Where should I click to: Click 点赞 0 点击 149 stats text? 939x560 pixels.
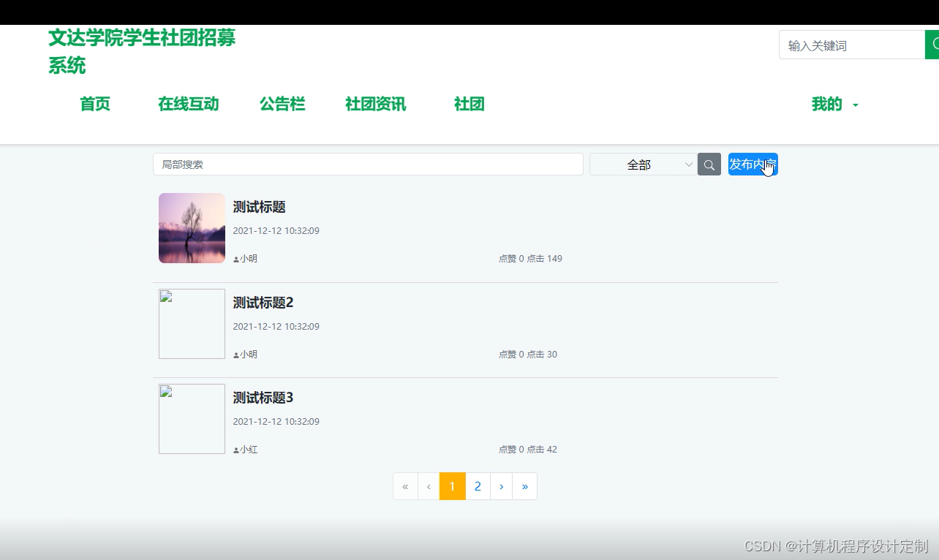(530, 259)
